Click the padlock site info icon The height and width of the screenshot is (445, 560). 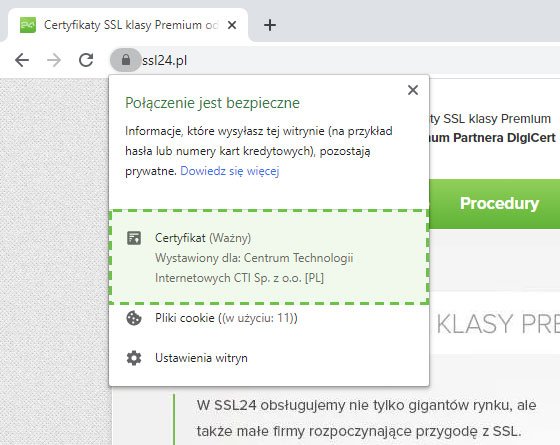click(x=125, y=60)
